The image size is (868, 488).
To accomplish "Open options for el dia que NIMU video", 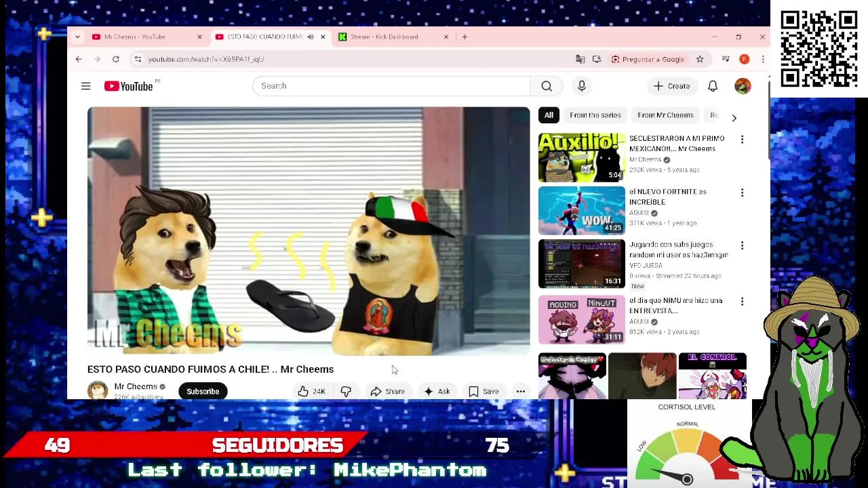I will [742, 301].
